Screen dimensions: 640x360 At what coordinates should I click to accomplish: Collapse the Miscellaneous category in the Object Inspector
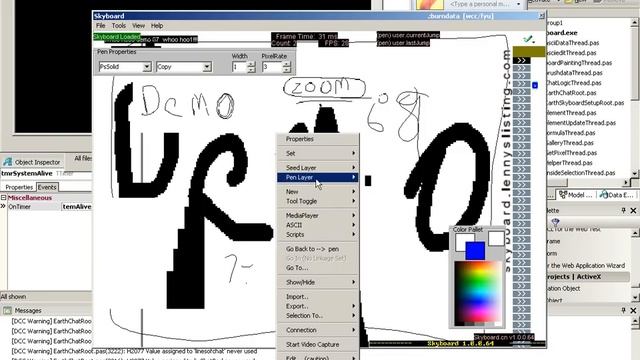click(x=3, y=198)
